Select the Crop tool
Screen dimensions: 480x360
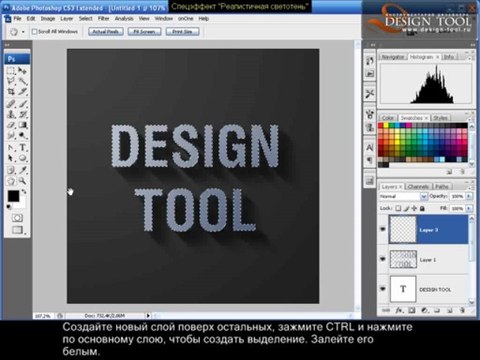click(11, 91)
